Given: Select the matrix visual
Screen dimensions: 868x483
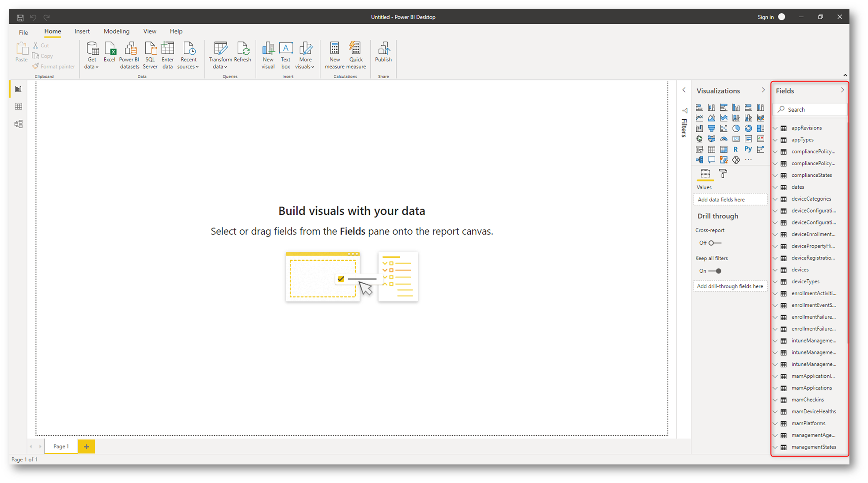Looking at the screenshot, I should click(x=724, y=149).
